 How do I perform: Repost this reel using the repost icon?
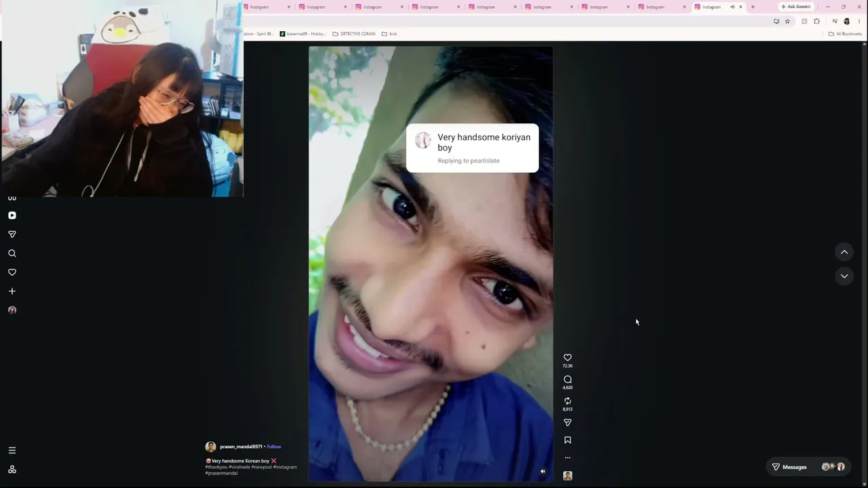coord(568,401)
